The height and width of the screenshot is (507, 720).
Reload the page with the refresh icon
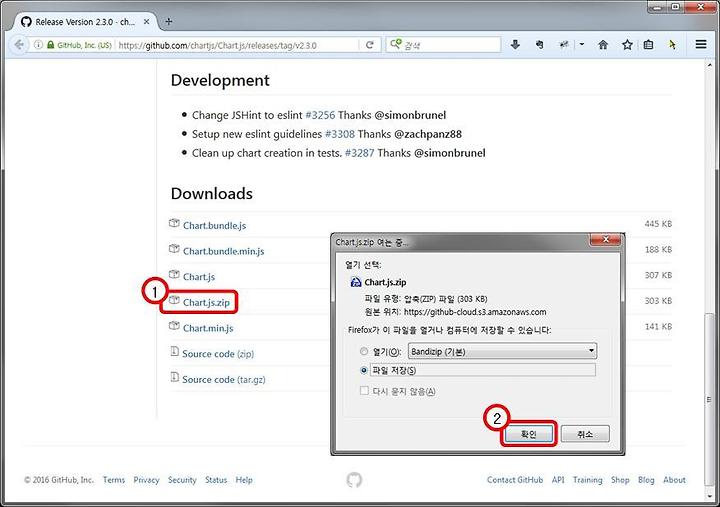(x=370, y=45)
